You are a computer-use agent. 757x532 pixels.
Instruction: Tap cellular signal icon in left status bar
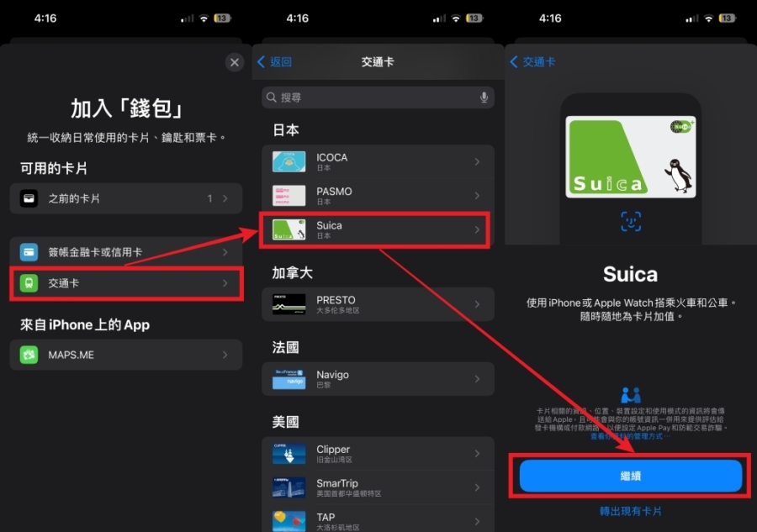pyautogui.click(x=188, y=18)
